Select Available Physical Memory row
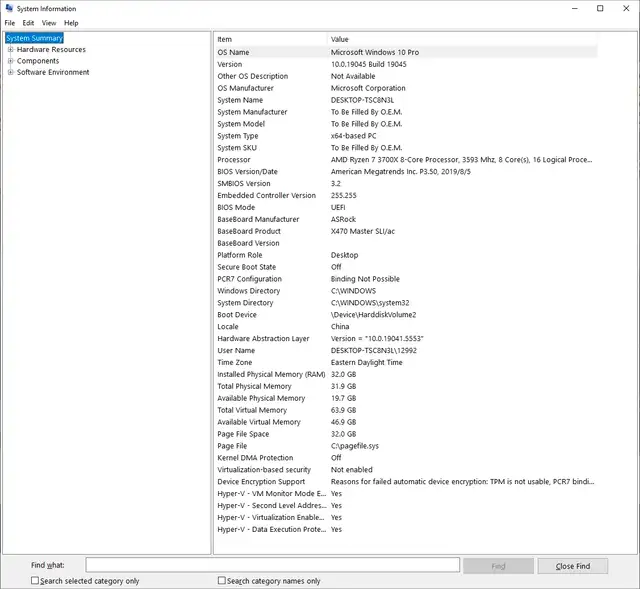Image resolution: width=640 pixels, height=589 pixels. tap(406, 398)
